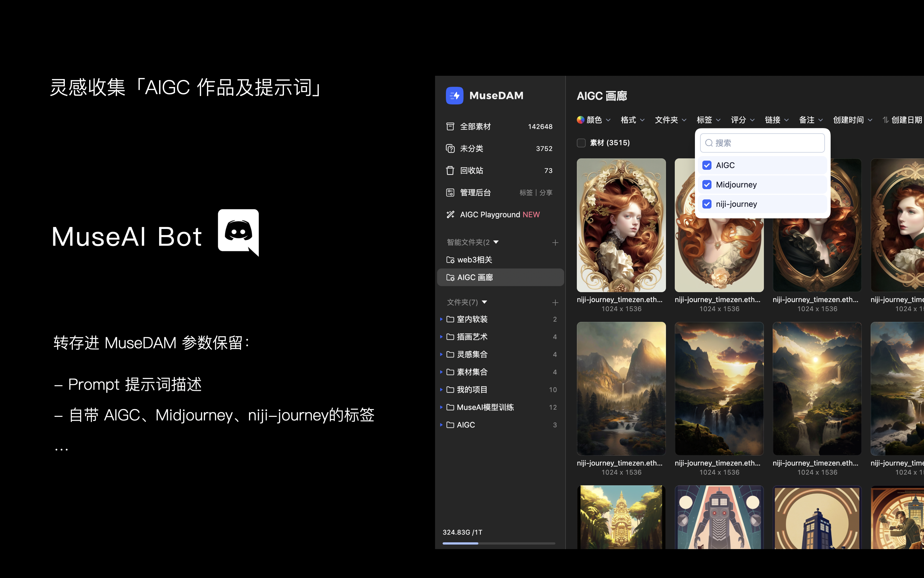924x578 pixels.
Task: Click the MuseAI模型训练 folder icon
Action: 450,407
